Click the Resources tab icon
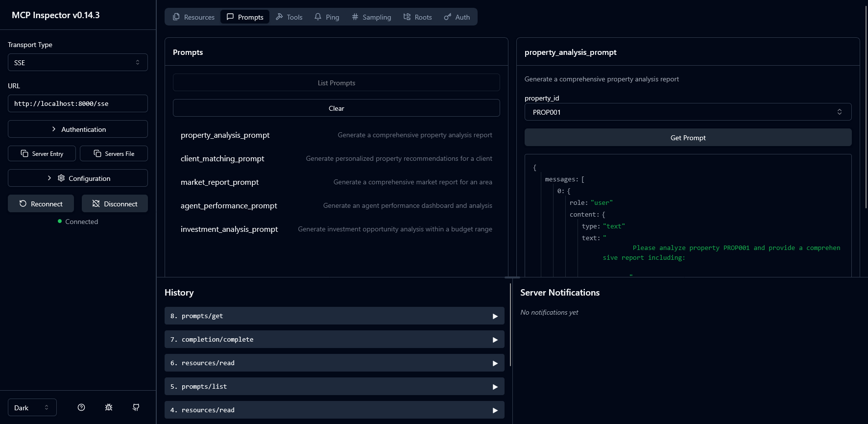This screenshot has height=424, width=868. pos(176,17)
